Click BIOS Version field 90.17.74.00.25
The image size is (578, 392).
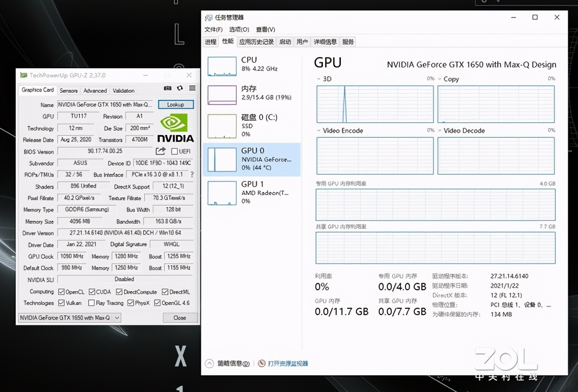point(105,151)
